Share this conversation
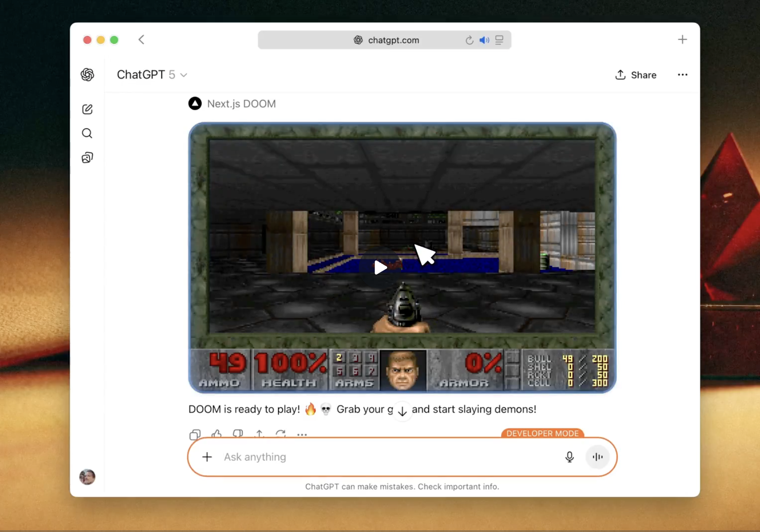The width and height of the screenshot is (760, 532). [636, 75]
